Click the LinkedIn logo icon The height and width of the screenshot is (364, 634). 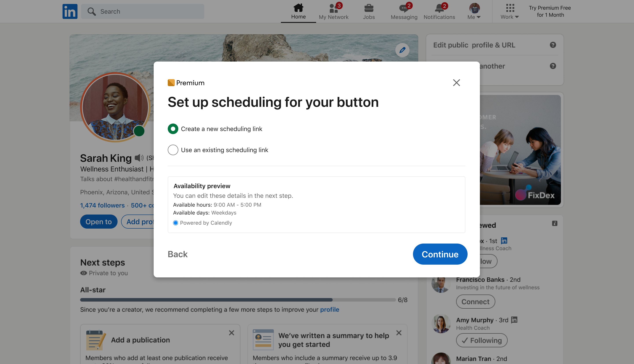[x=70, y=11]
